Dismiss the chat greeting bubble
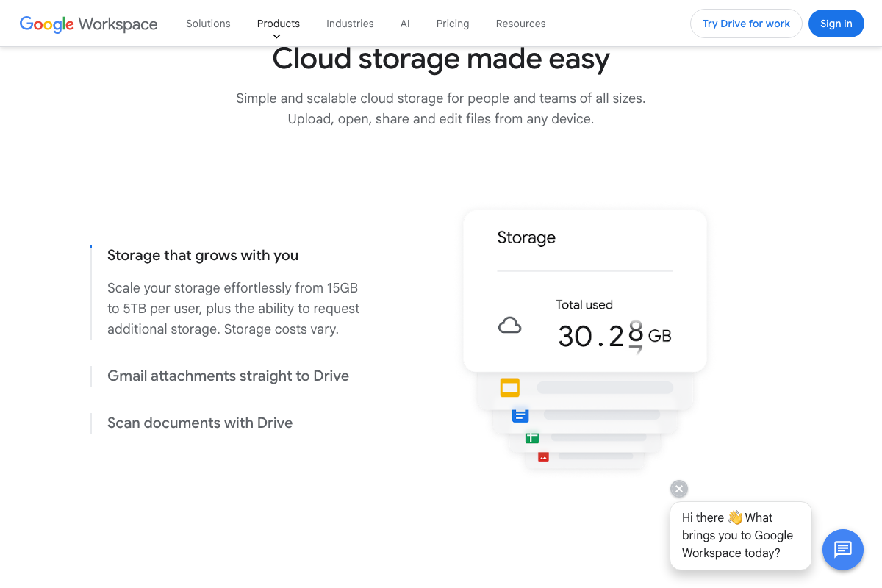This screenshot has height=588, width=882. (x=679, y=489)
